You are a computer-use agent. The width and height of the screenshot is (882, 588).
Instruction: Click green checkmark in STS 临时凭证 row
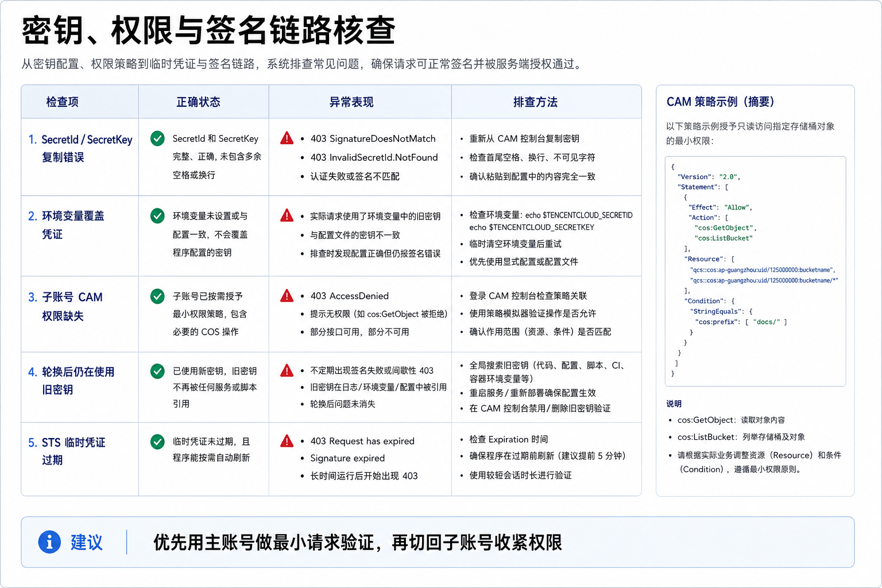pyautogui.click(x=157, y=442)
